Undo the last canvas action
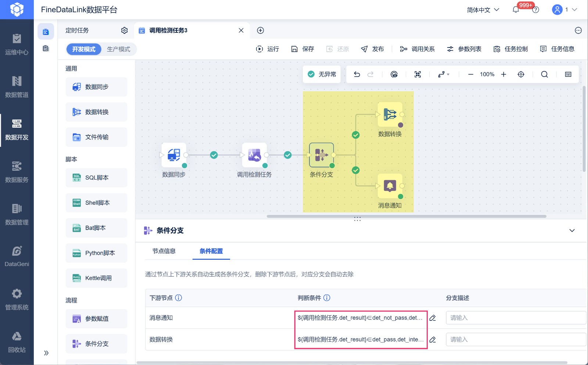 tap(357, 74)
